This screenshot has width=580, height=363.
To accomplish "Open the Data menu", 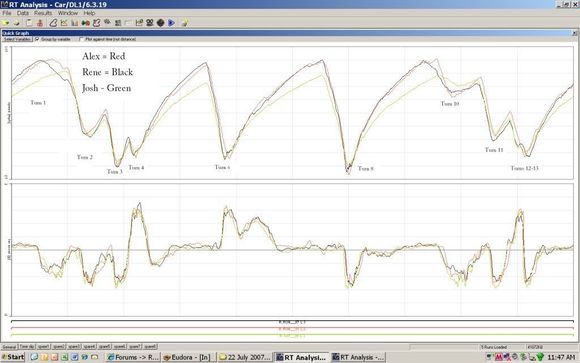I will point(23,13).
